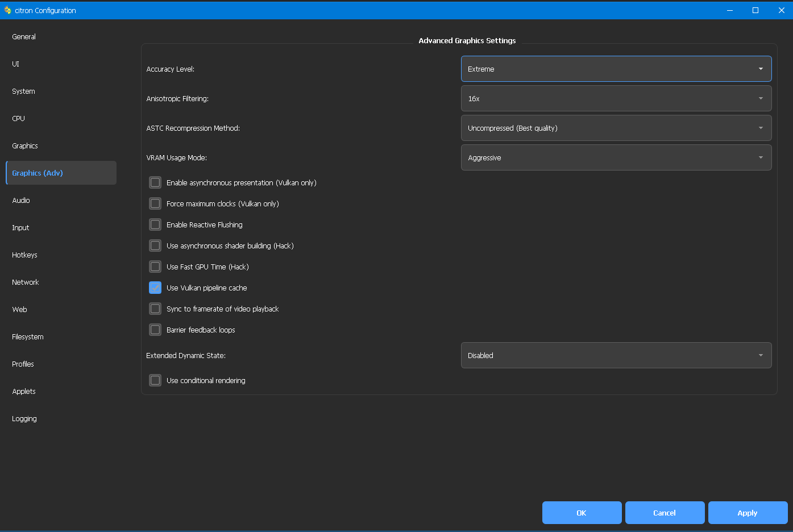The image size is (793, 532).
Task: Enable Use Fast GPU Time hack
Action: (155, 267)
